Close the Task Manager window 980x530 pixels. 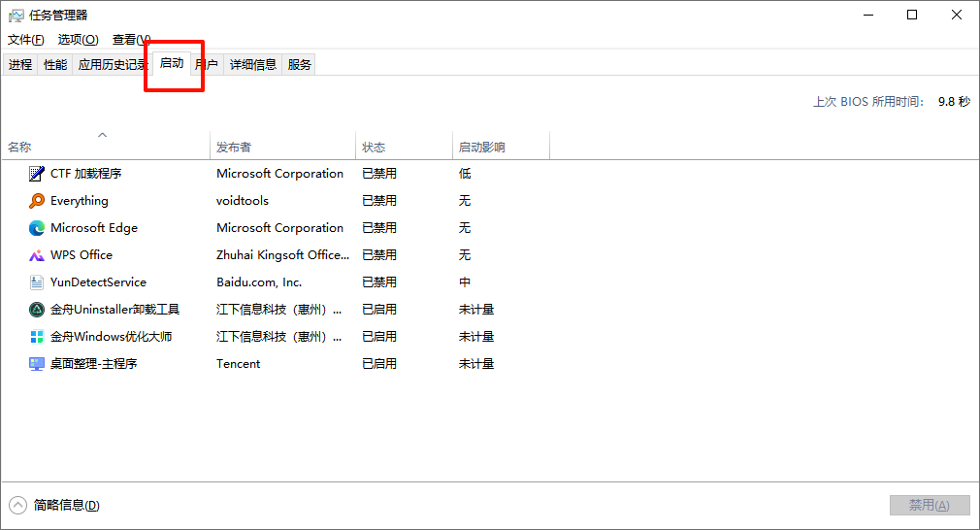(x=957, y=15)
